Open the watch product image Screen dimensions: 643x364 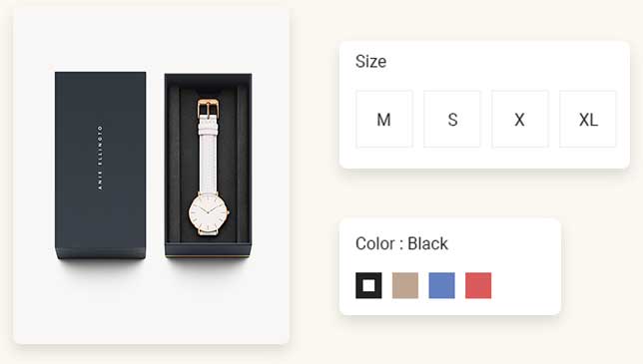[x=152, y=176]
